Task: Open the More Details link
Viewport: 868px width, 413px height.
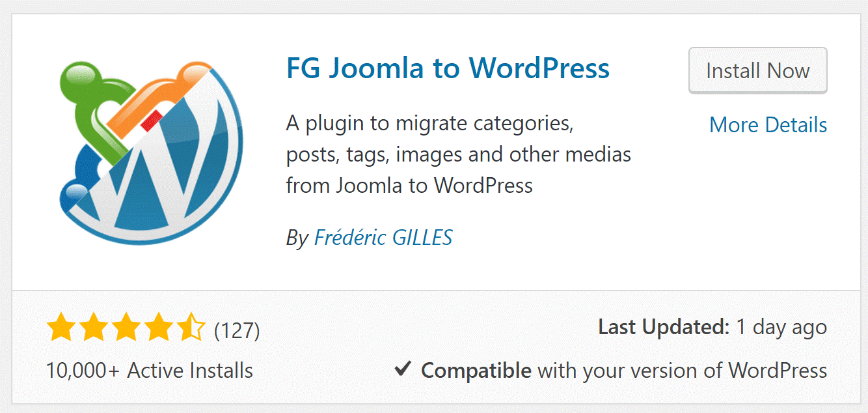Action: [768, 124]
